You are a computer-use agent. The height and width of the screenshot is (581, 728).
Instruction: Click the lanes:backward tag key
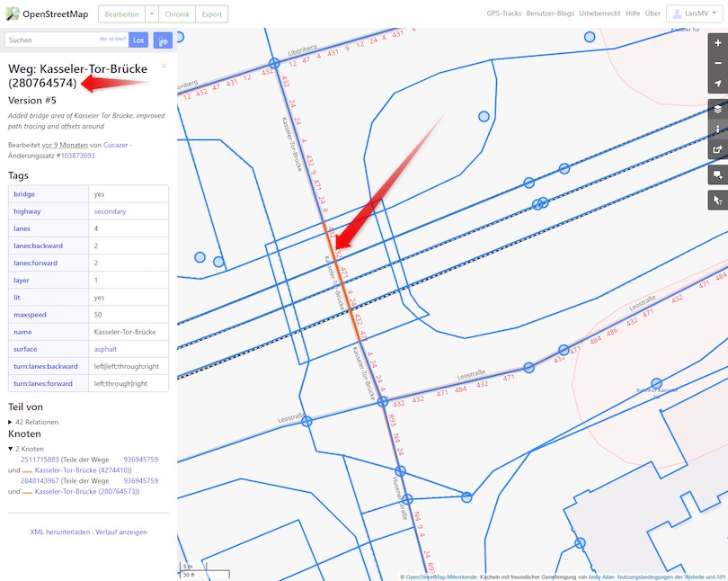click(x=38, y=246)
